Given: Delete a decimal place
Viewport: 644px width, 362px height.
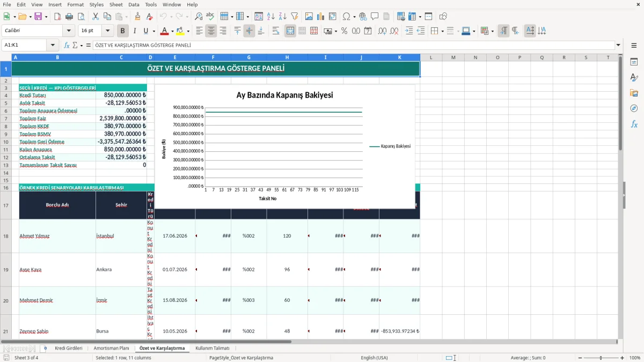Looking at the screenshot, I should tap(394, 31).
